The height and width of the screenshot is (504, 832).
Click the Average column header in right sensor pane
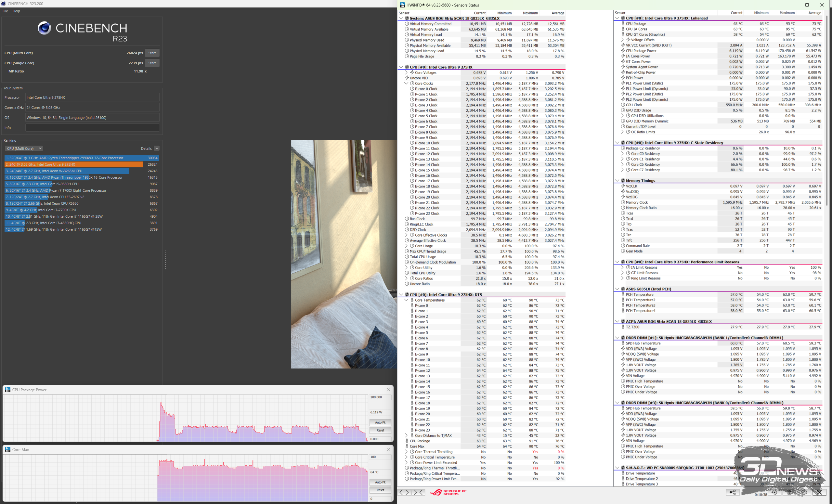814,13
